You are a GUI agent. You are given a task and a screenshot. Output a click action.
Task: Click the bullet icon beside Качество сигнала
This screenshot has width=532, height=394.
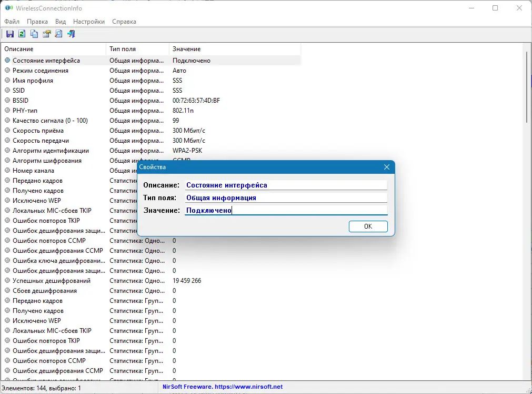(x=7, y=120)
